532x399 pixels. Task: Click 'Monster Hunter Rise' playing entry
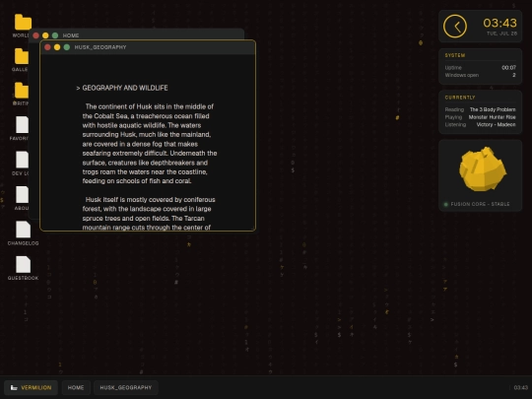[x=493, y=117]
